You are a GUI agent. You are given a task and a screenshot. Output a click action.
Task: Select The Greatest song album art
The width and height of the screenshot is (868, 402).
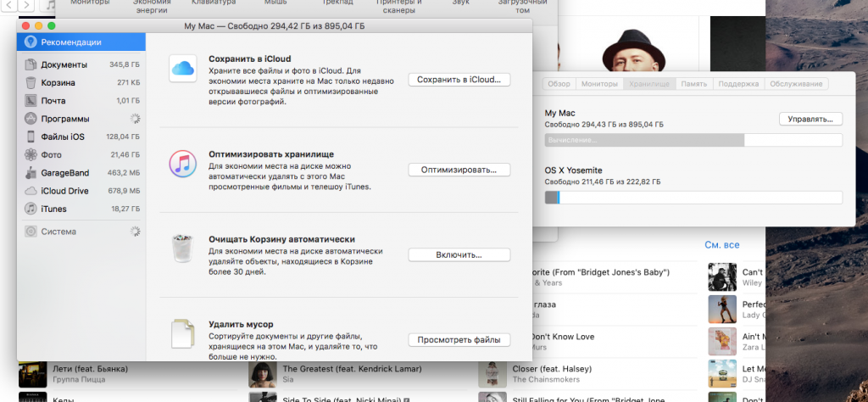click(x=263, y=374)
